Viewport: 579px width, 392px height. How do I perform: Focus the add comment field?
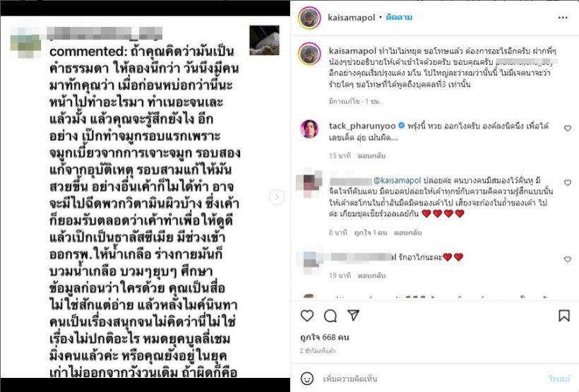(x=432, y=379)
